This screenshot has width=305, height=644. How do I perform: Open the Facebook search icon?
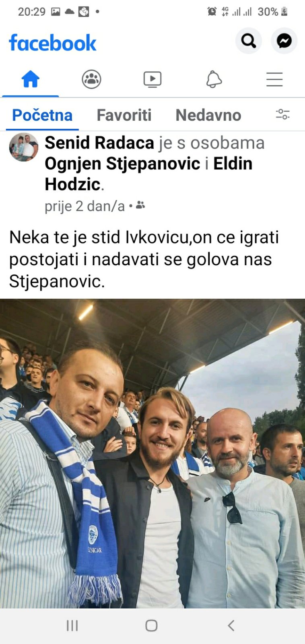[x=248, y=41]
